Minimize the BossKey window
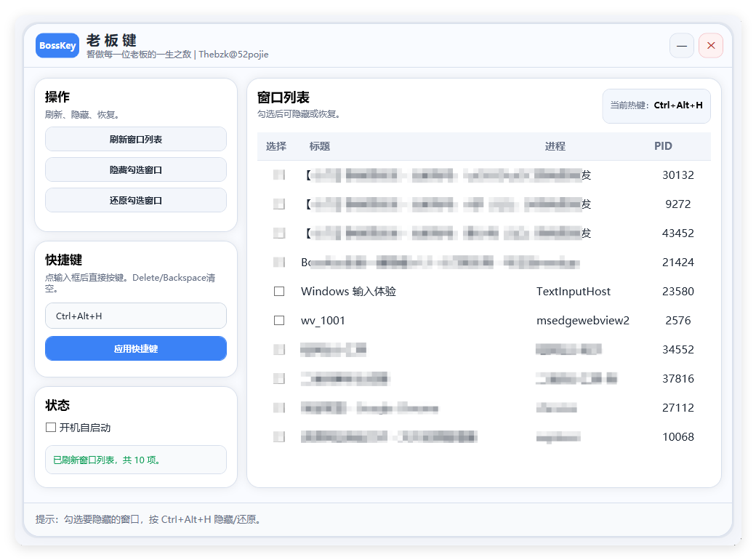 (x=681, y=45)
